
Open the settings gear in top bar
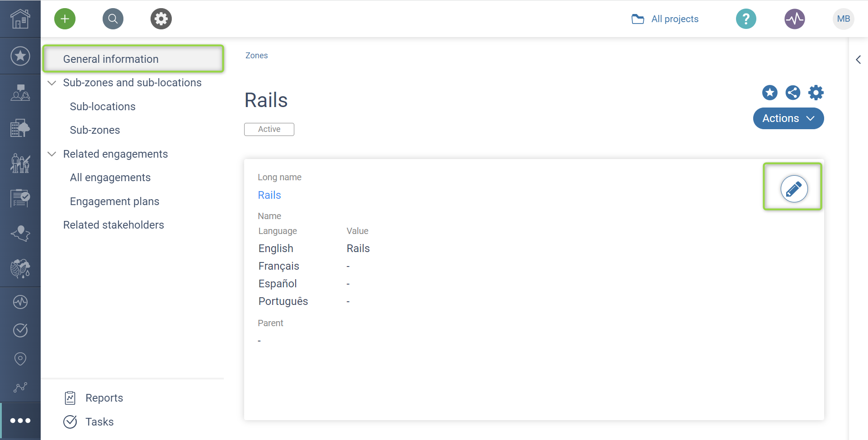pos(161,19)
